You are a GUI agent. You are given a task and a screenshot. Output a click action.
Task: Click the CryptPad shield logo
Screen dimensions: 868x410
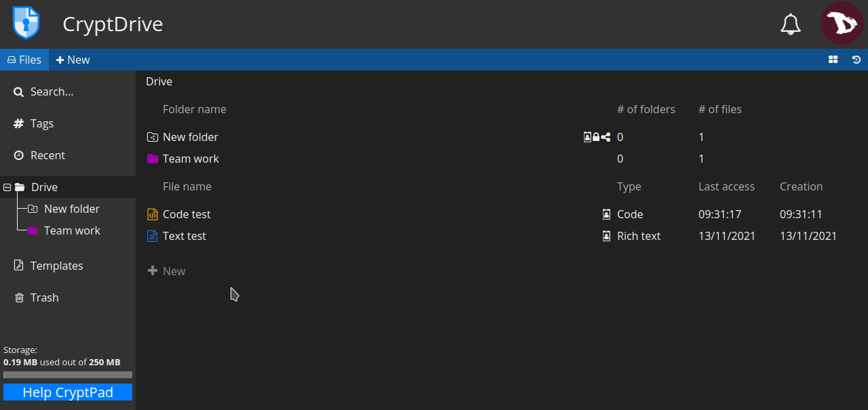[26, 24]
